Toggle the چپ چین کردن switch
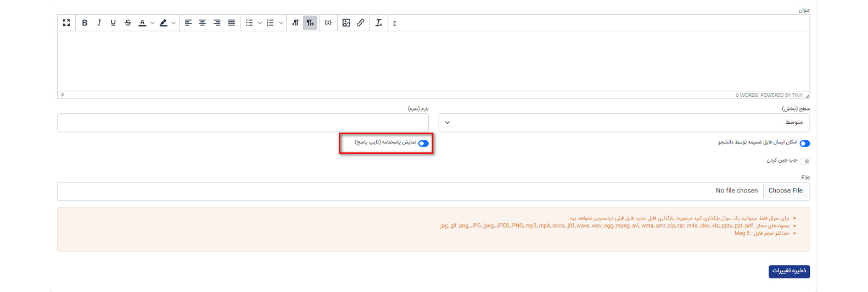Viewport: 868px width, 292px height. point(805,161)
